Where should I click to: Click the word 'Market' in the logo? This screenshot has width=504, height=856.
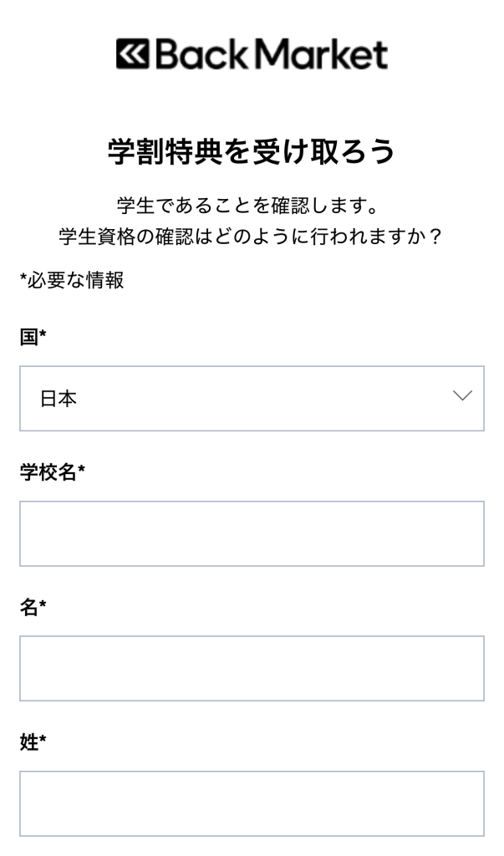(x=322, y=54)
